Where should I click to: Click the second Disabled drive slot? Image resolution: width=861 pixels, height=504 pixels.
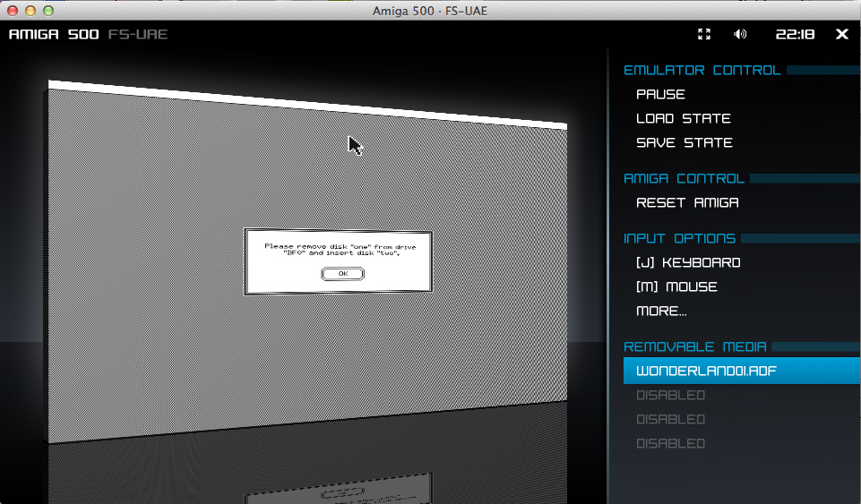coord(670,419)
